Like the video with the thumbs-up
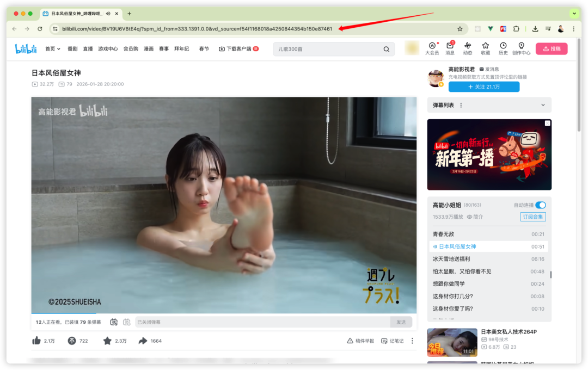The height and width of the screenshot is (370, 588). point(37,340)
